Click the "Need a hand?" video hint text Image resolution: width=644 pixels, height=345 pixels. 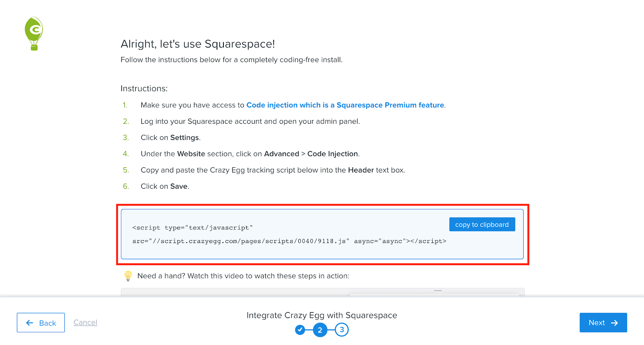pyautogui.click(x=243, y=276)
